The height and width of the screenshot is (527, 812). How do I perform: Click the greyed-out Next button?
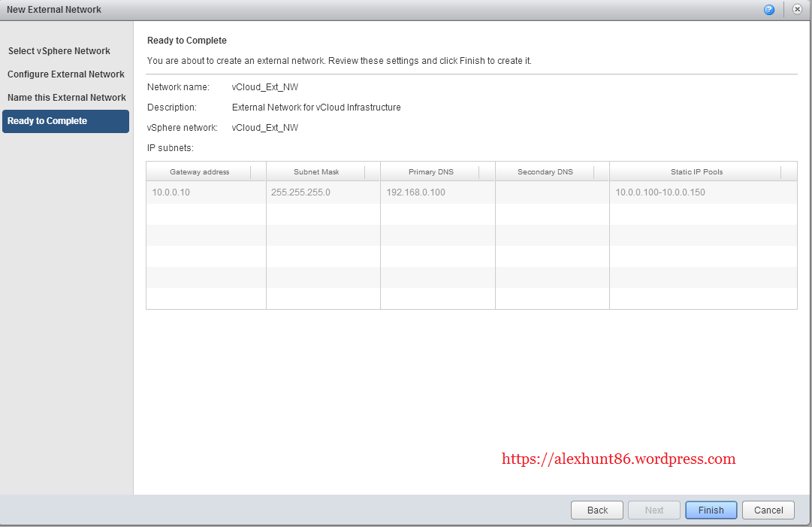tap(654, 510)
